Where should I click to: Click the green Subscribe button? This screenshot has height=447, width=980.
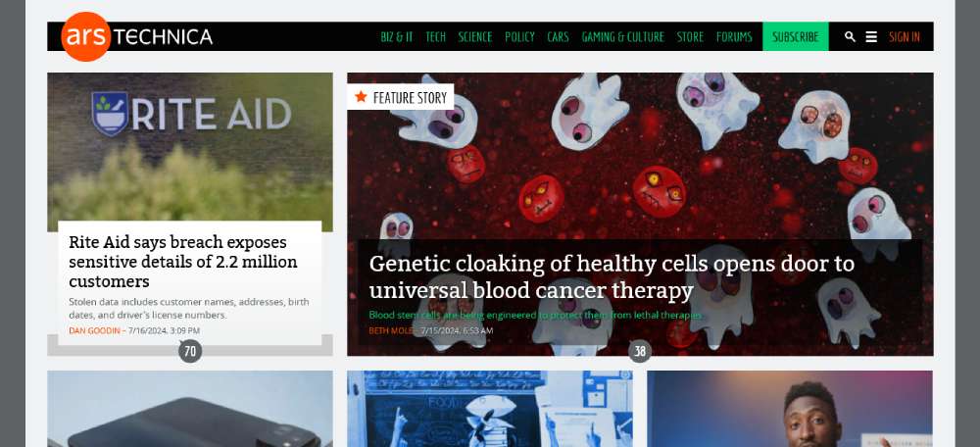(x=796, y=37)
